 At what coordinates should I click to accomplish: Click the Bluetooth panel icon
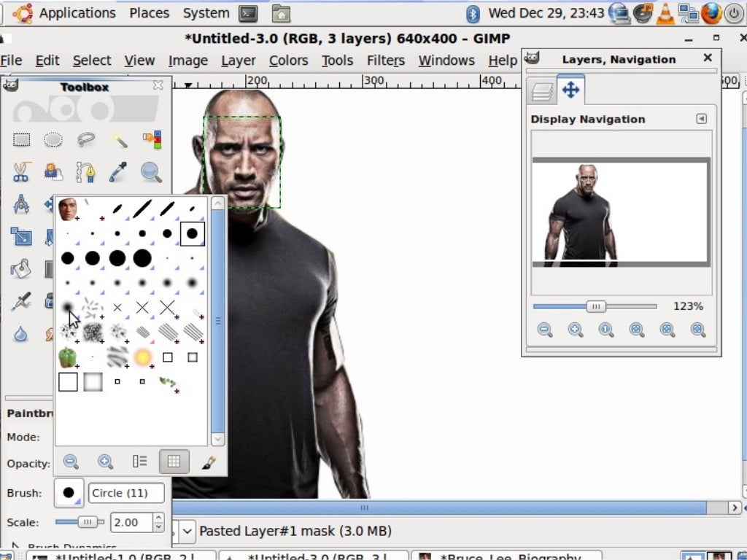tap(473, 14)
